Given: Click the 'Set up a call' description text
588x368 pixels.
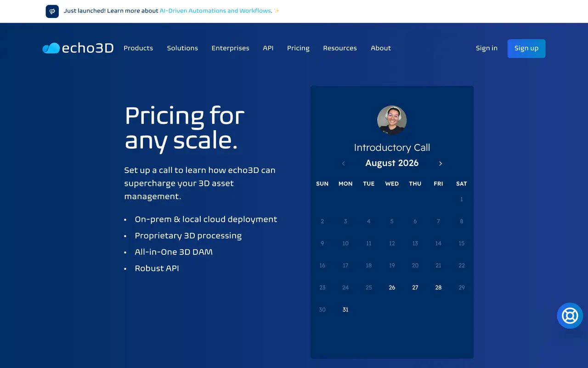Looking at the screenshot, I should pos(200,183).
